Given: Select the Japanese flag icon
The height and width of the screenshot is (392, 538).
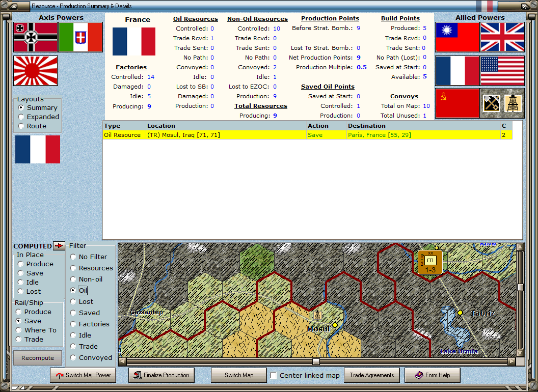Looking at the screenshot, I should pos(35,70).
